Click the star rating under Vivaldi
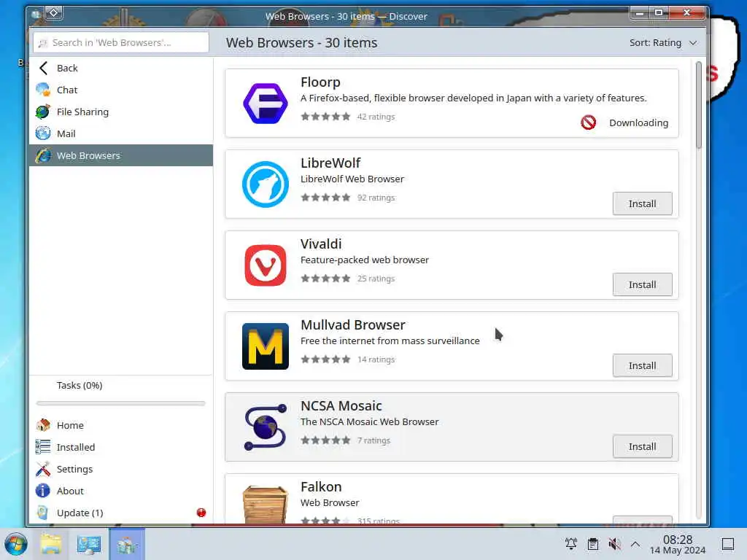747x560 pixels. tap(325, 279)
